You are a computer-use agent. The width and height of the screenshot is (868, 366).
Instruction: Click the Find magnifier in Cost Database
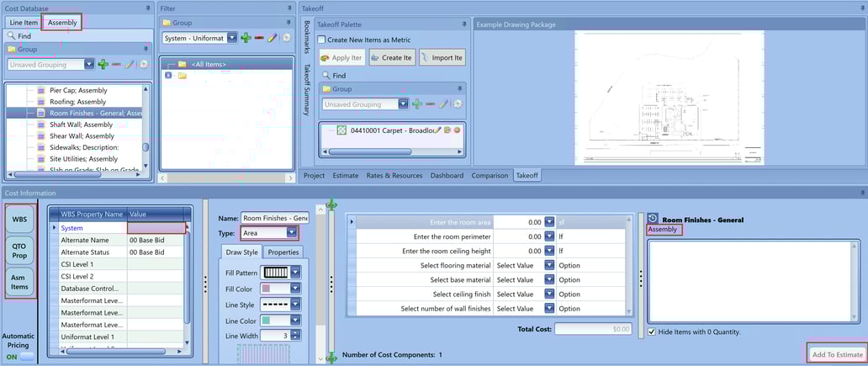11,36
